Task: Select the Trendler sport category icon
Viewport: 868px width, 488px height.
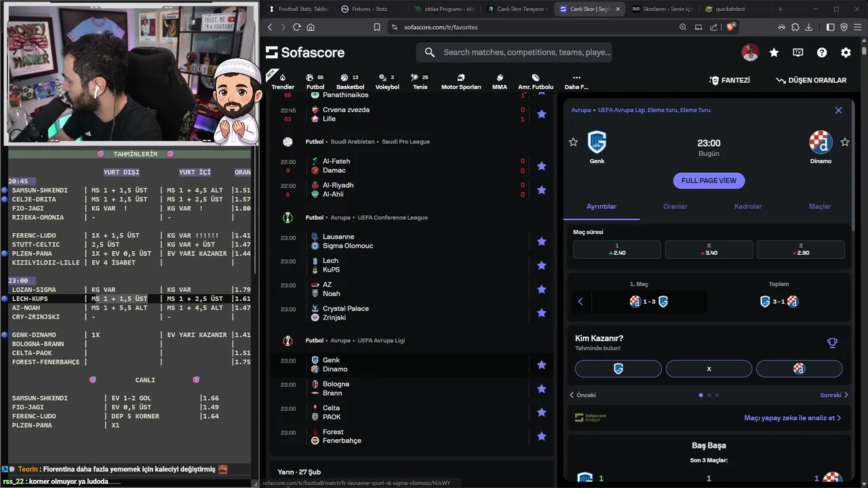Action: coord(283,81)
